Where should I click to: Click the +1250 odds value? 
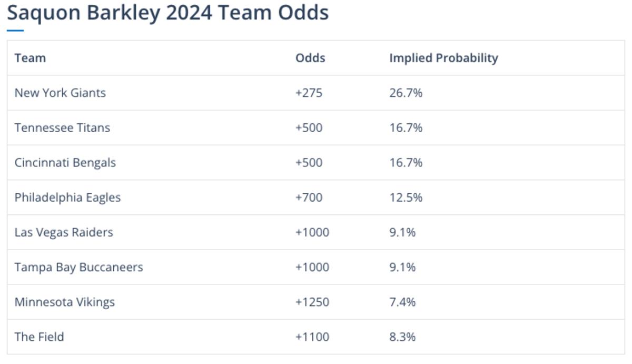312,302
